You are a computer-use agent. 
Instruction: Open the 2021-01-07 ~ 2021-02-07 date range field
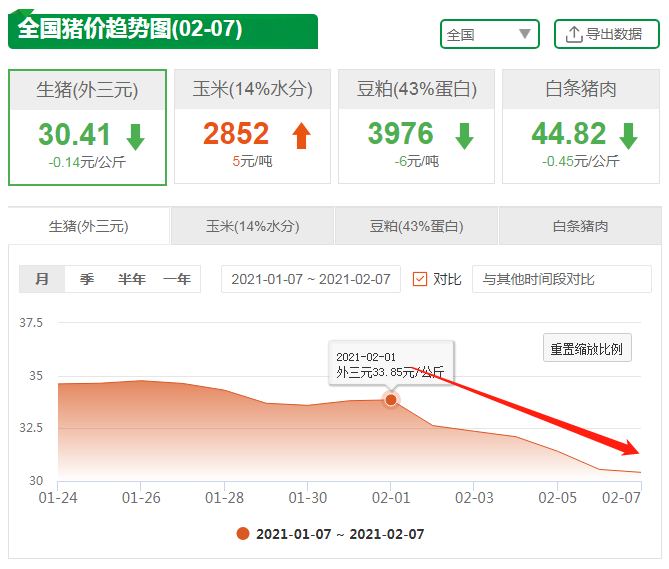coord(311,279)
